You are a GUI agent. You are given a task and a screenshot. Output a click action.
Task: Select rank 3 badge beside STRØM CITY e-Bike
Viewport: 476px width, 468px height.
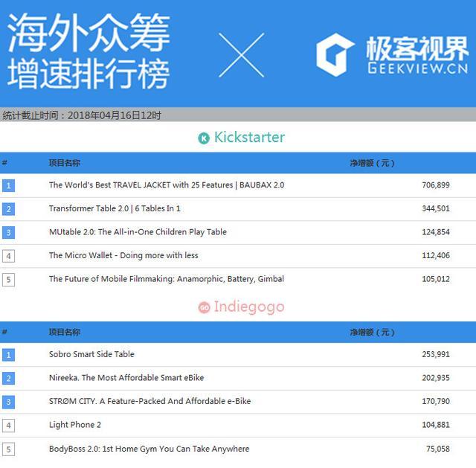pyautogui.click(x=9, y=402)
